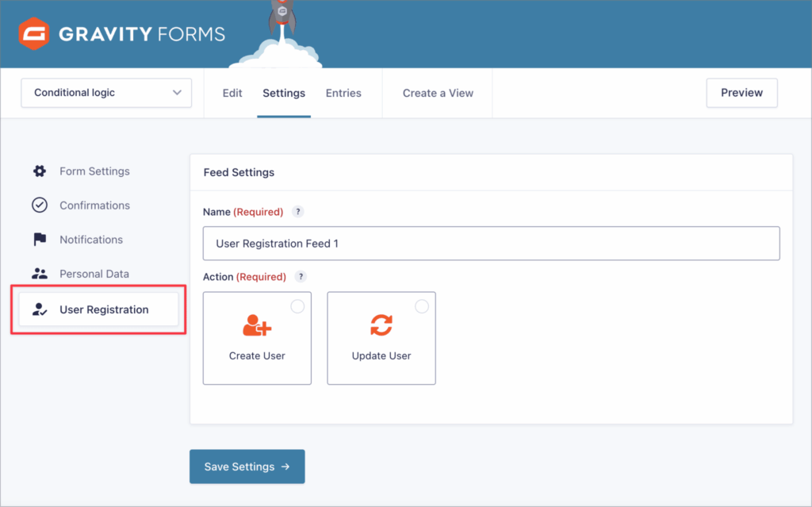Switch to the Edit tab
The width and height of the screenshot is (812, 507).
(x=232, y=93)
